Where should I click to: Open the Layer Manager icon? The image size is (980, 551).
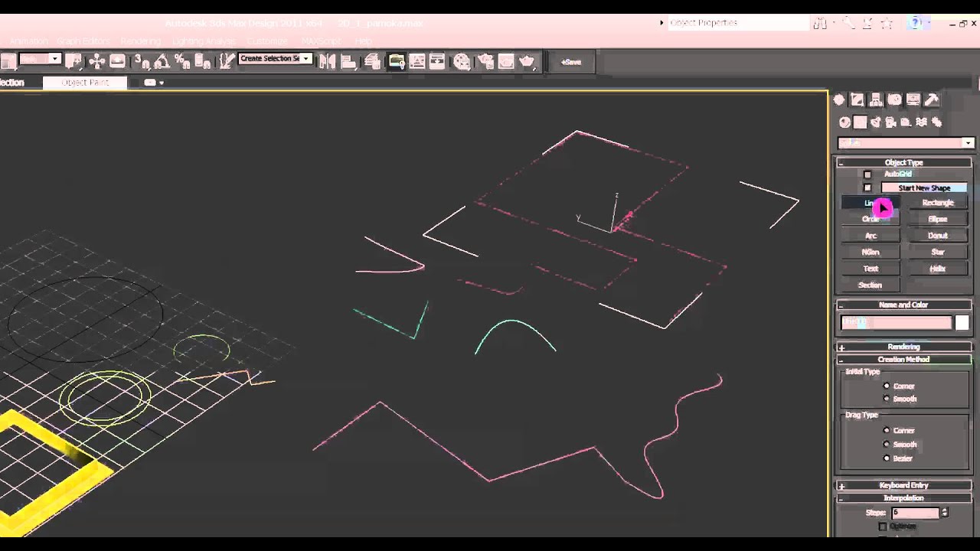click(372, 62)
